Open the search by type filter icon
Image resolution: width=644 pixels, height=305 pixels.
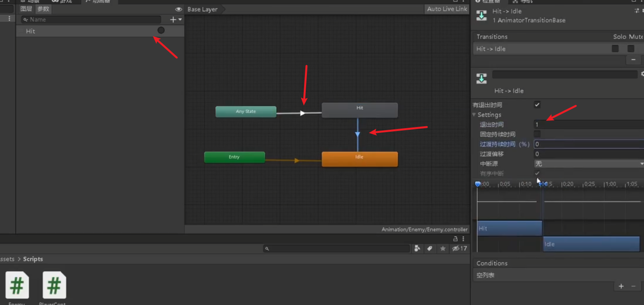[x=417, y=248]
